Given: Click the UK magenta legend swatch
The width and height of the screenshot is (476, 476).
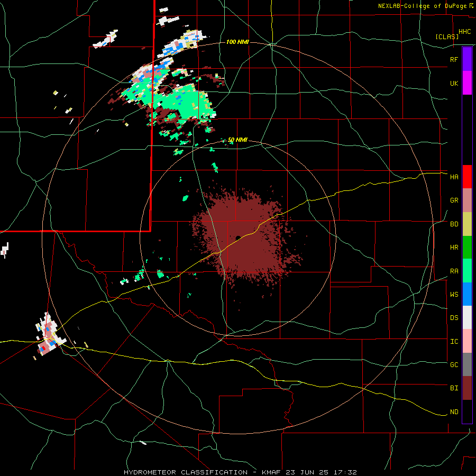Looking at the screenshot, I should click(467, 83).
